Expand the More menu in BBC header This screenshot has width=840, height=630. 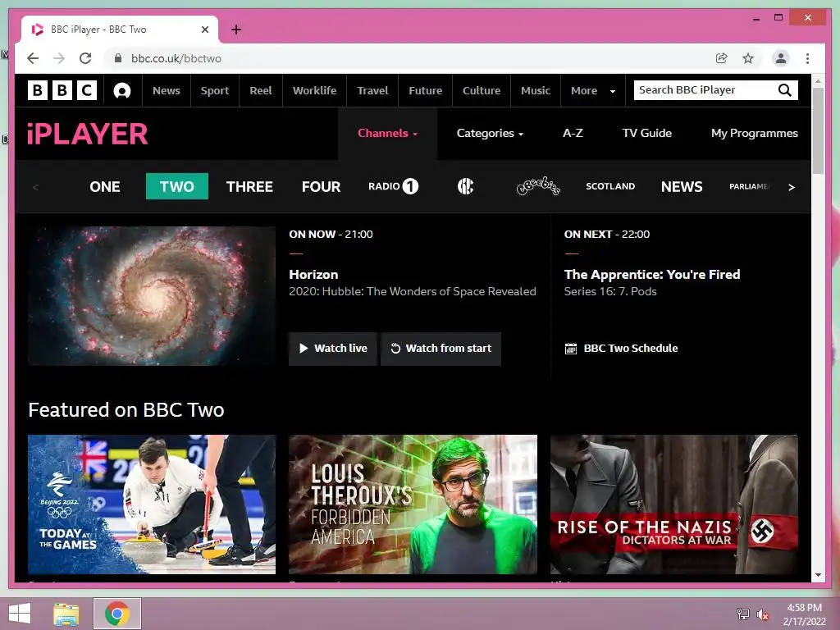click(593, 90)
